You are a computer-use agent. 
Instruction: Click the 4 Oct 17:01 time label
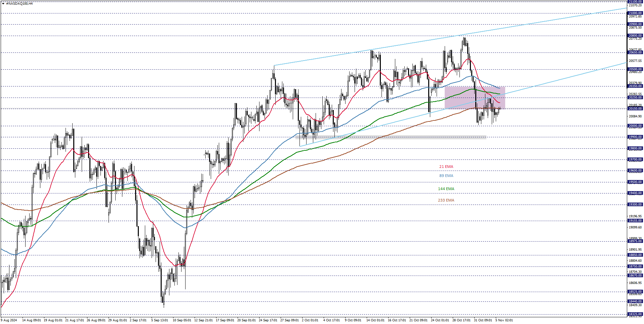[x=331, y=320]
